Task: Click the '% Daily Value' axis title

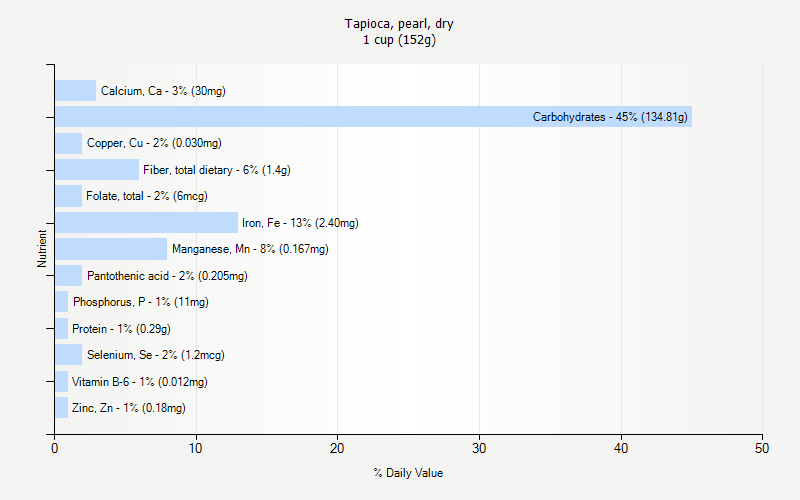Action: (x=408, y=473)
